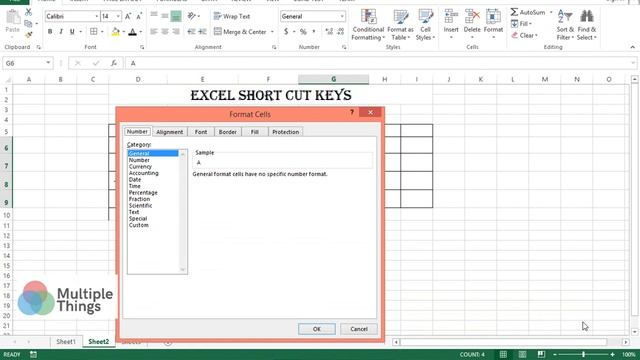Increase indent in Alignment group
Viewport: 640px width, 360px height.
tap(202, 31)
